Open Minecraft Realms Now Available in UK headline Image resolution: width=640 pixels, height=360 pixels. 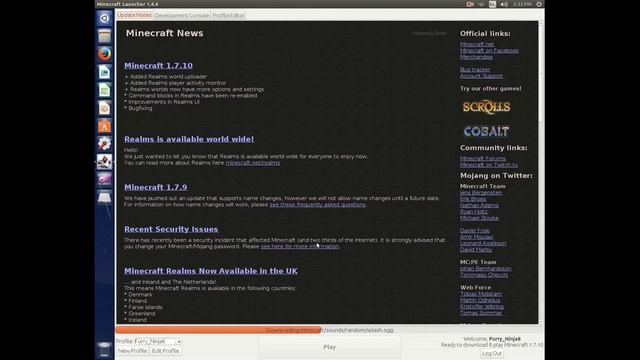pos(211,271)
